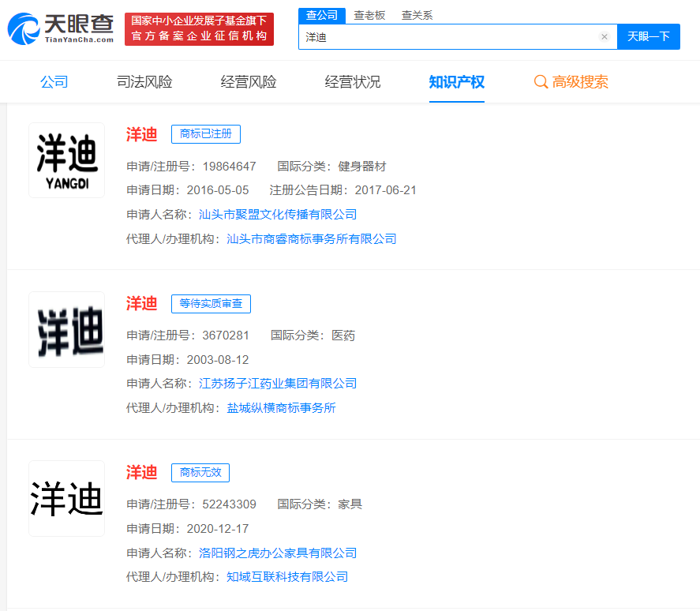This screenshot has width=700, height=611.
Task: Click the 等待实质审查 status tag
Action: (x=211, y=304)
